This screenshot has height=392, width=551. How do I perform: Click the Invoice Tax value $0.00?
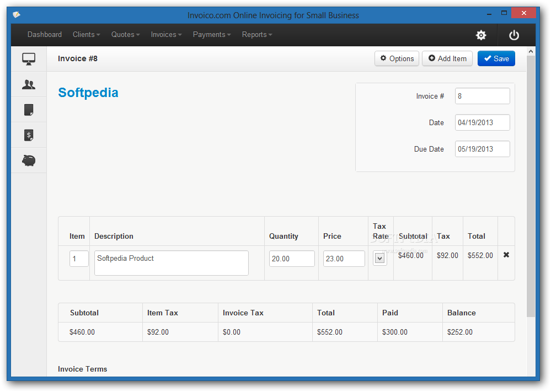pos(232,332)
